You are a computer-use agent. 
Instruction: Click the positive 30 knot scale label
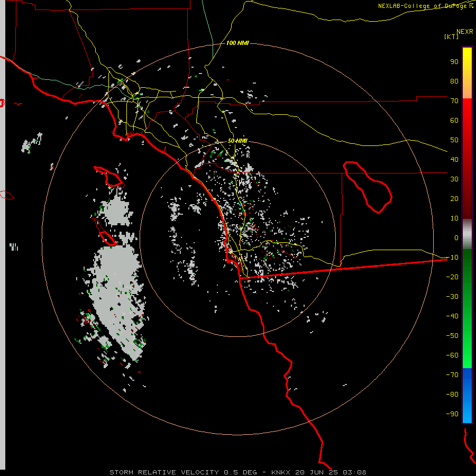coord(454,179)
